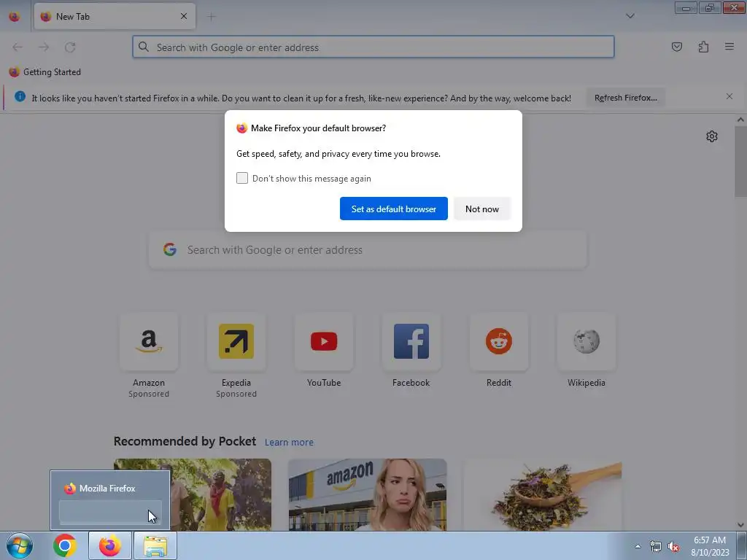Viewport: 747px width, 560px height.
Task: Open new tab page settings gear
Action: coord(712,136)
